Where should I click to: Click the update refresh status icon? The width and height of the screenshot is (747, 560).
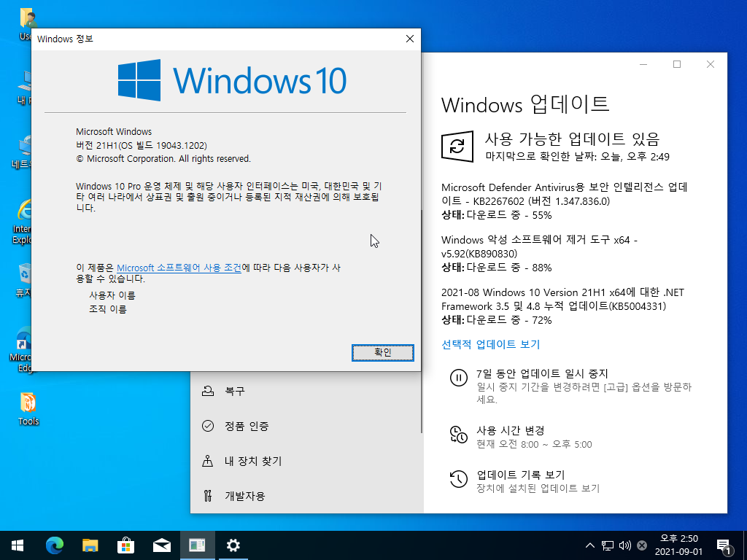[x=457, y=146]
